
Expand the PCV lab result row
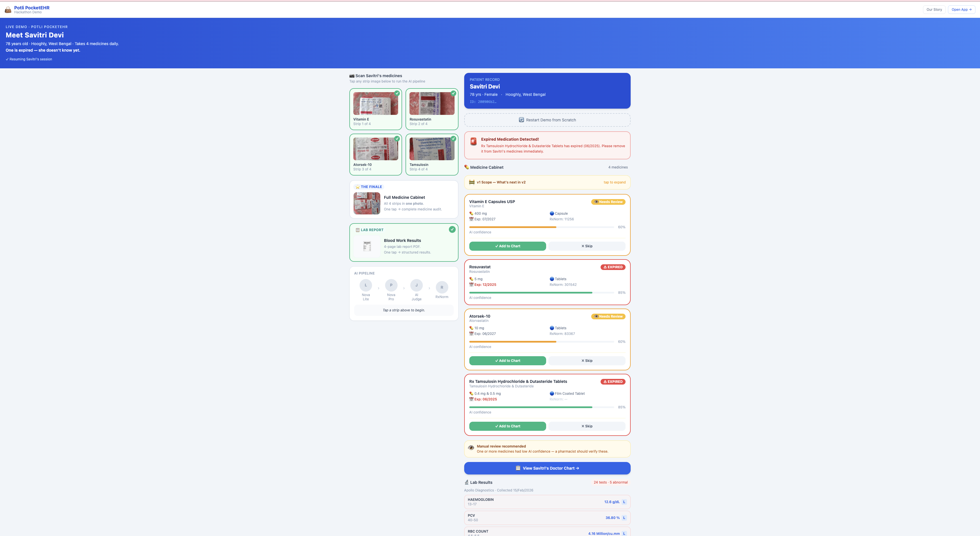tap(547, 518)
